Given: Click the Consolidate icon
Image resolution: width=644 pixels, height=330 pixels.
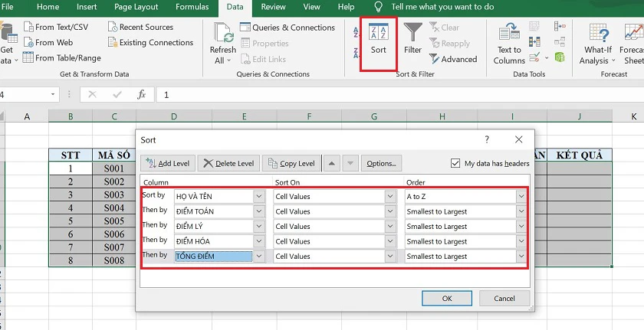Looking at the screenshot, I should [560, 27].
